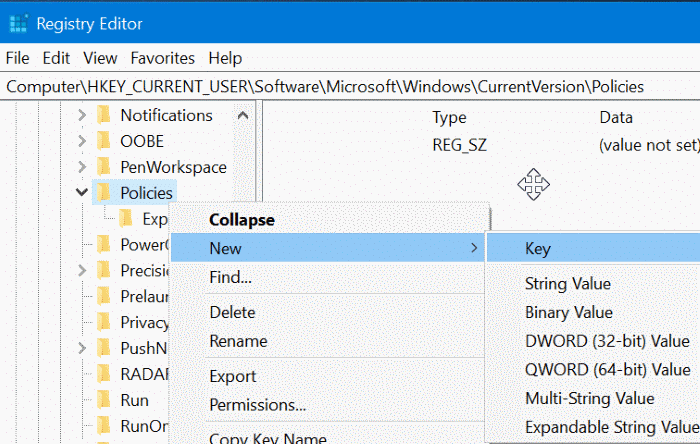Select the Policies tree key label
The height and width of the screenshot is (444, 700).
pyautogui.click(x=146, y=193)
